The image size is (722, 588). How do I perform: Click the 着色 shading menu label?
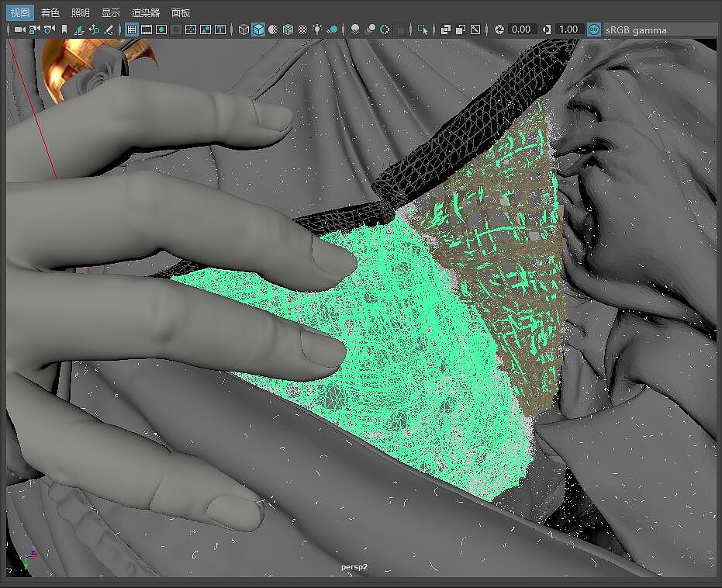coord(51,12)
